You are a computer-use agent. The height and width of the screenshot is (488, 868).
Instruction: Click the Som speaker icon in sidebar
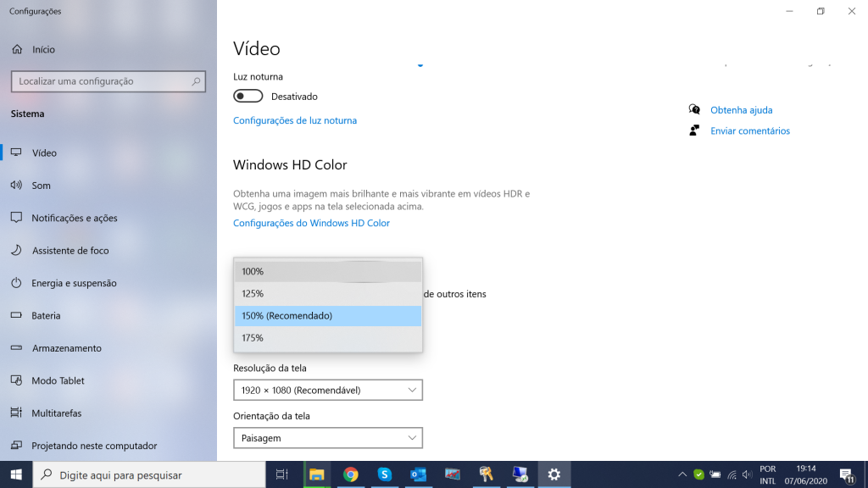[x=16, y=186]
